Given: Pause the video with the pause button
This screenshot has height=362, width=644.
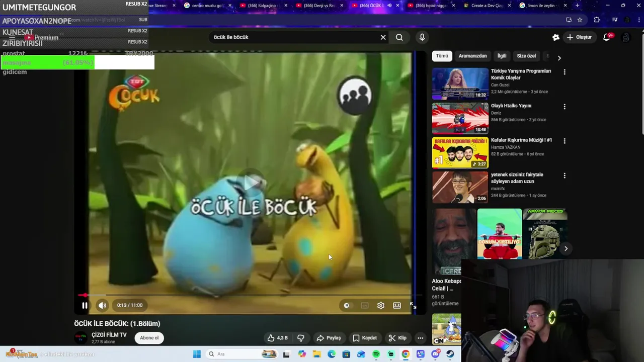Looking at the screenshot, I should pyautogui.click(x=85, y=305).
